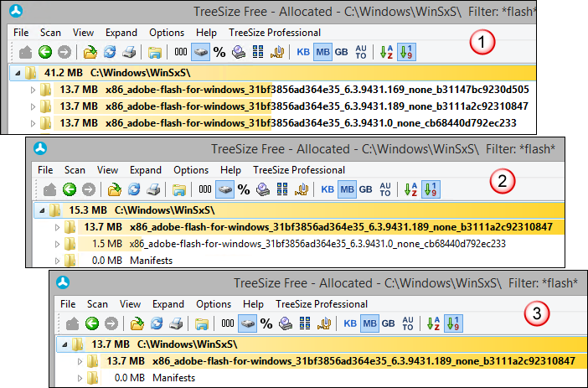Open Explorer folder icon in window 3

point(201,323)
